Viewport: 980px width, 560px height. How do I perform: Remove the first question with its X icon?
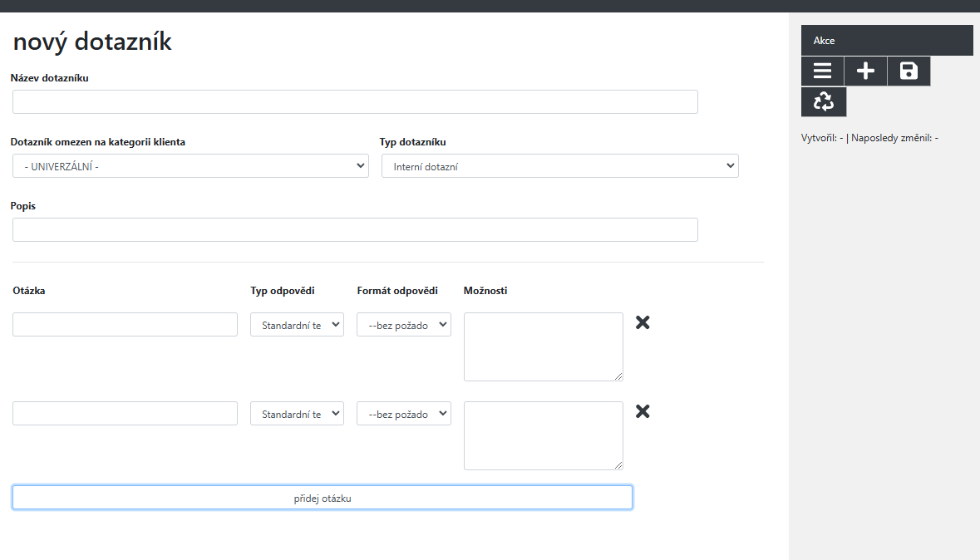point(643,322)
